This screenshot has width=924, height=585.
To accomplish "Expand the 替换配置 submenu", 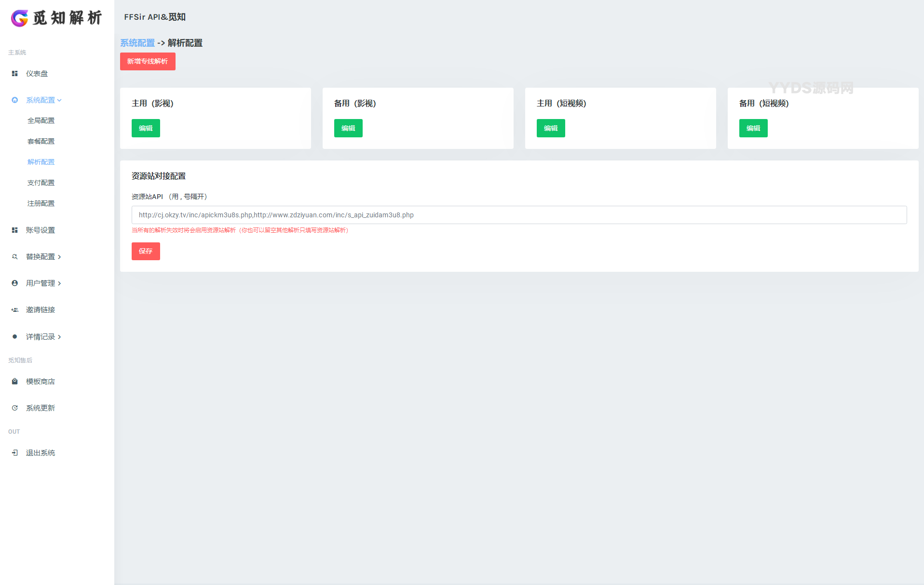I will 43,257.
